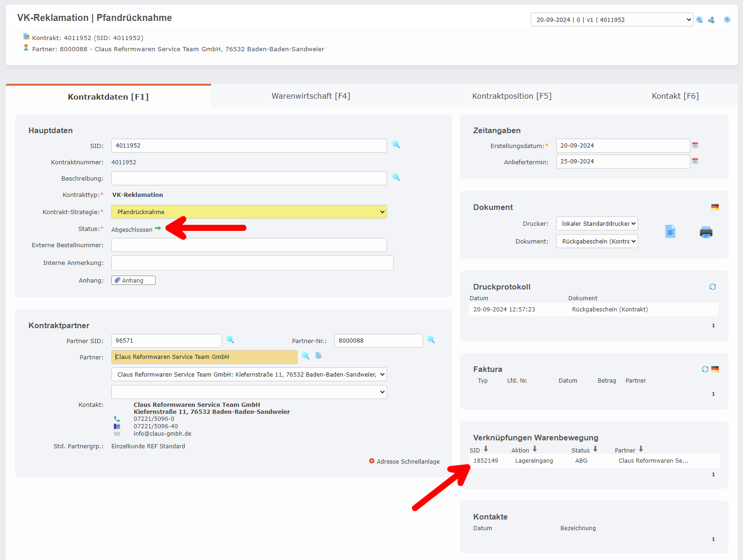Click the Beschreibung input field
Screen dimensions: 743x560
[249, 178]
